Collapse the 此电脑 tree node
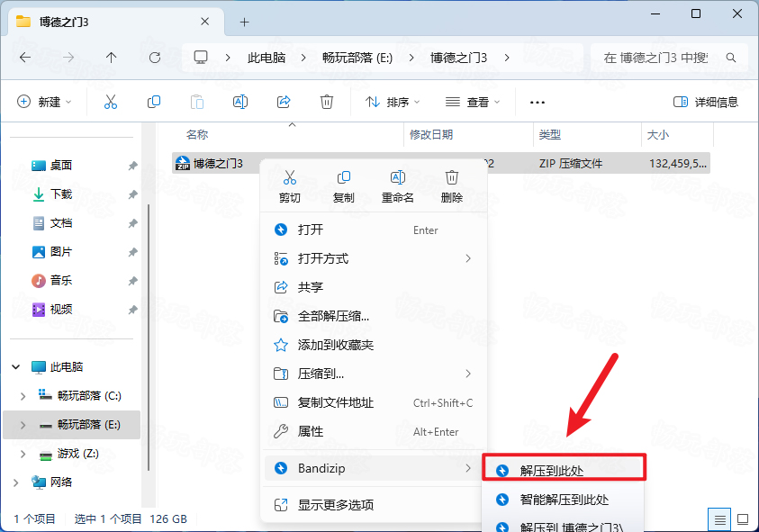The height and width of the screenshot is (532, 759). (x=16, y=367)
